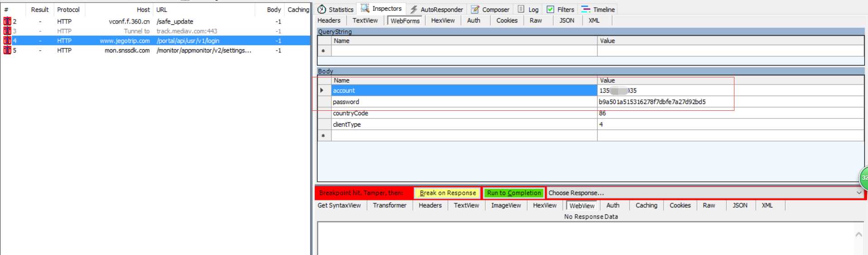Sort sessions by Result column header
Image resolution: width=868 pixels, height=255 pixels.
tap(40, 9)
